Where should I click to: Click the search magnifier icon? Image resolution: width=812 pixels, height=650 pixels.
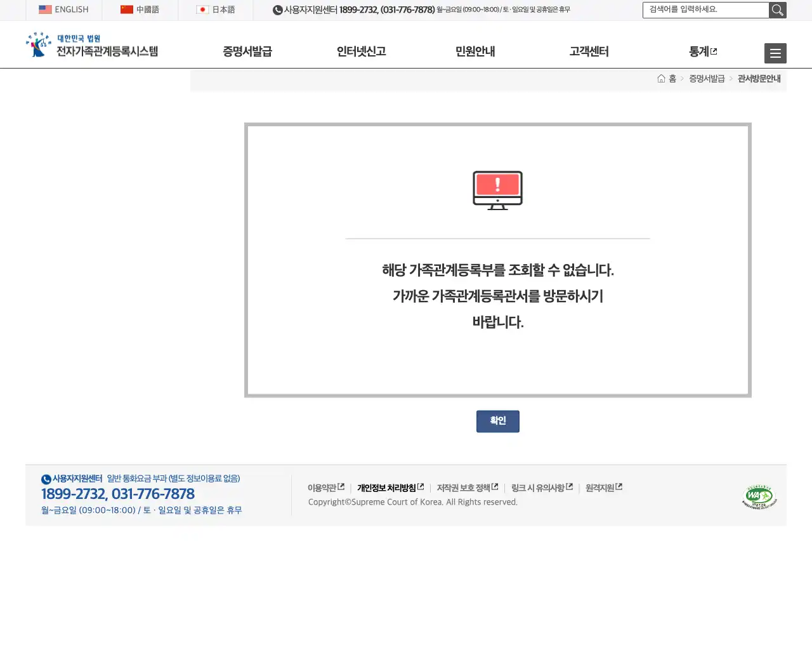778,10
